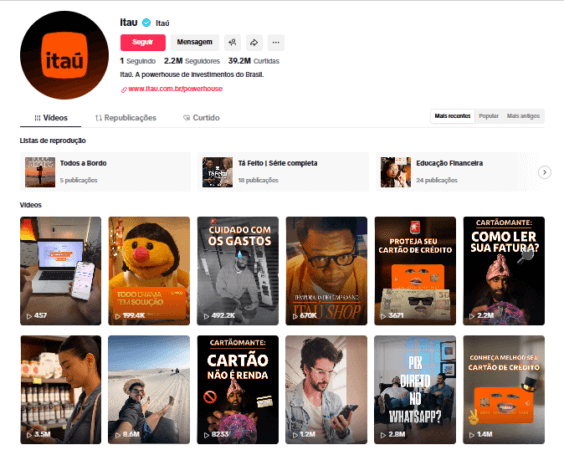This screenshot has width=564, height=450.
Task: Sort videos by Popular
Action: [x=488, y=116]
